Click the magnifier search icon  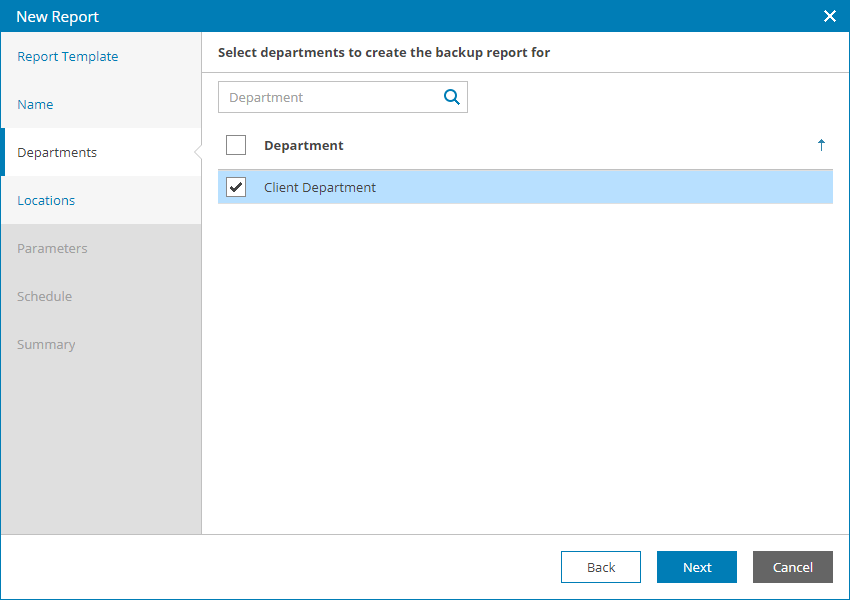(x=452, y=97)
